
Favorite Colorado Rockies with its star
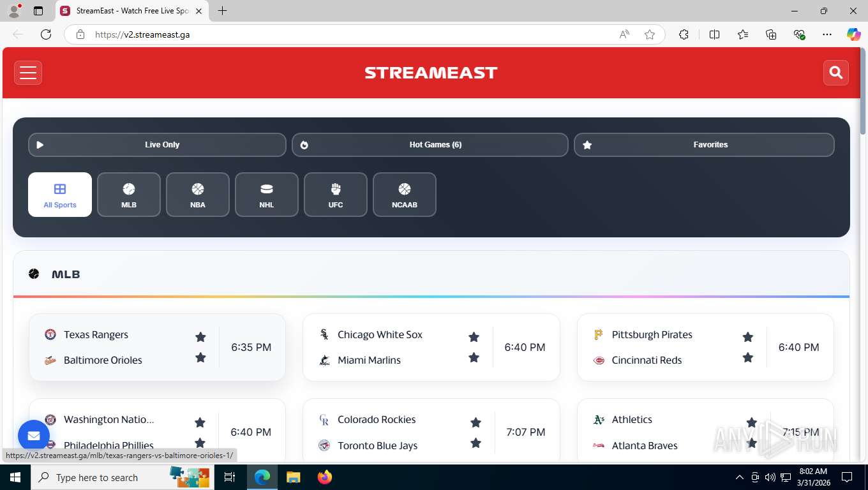475,422
